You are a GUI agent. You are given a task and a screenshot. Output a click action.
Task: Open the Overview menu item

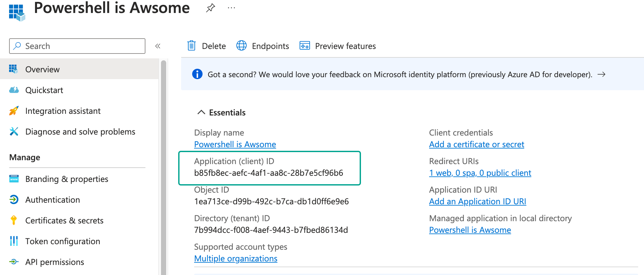coord(43,69)
